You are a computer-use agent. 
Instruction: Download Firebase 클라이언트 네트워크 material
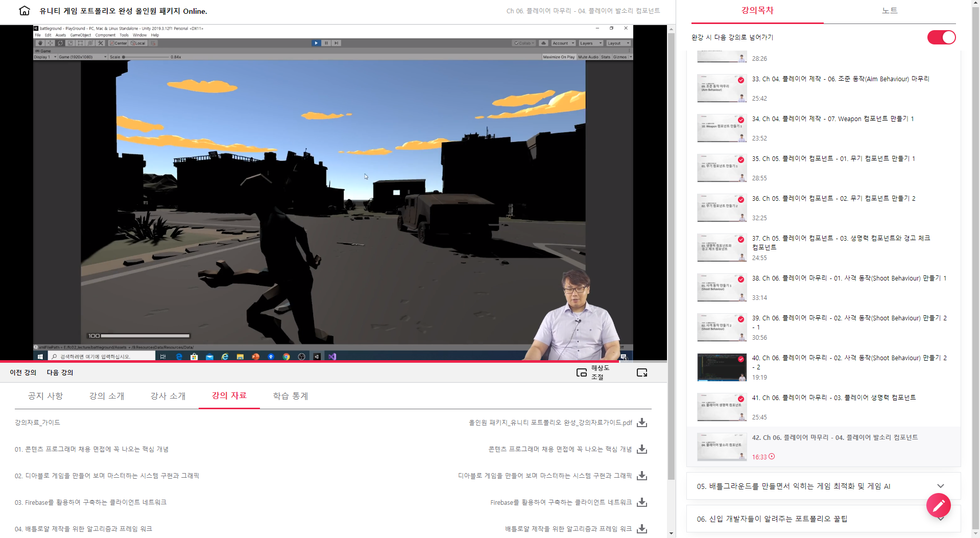tap(642, 502)
